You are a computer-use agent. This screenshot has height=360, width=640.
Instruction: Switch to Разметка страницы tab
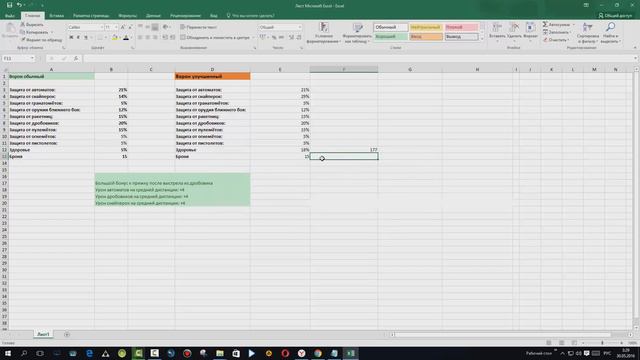[x=91, y=16]
